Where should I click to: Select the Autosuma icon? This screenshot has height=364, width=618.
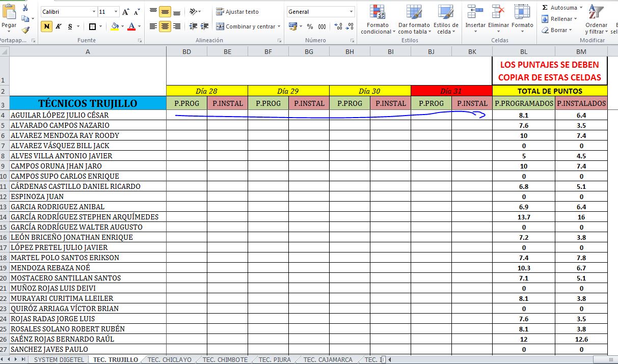click(560, 7)
